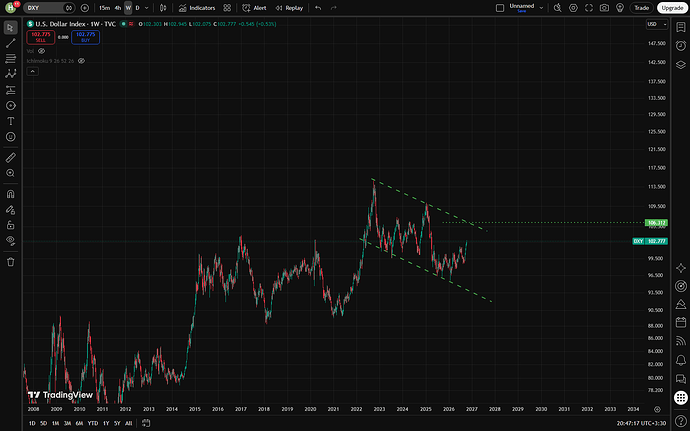This screenshot has height=431, width=690.
Task: Switch to 15m timeframe
Action: click(x=104, y=8)
